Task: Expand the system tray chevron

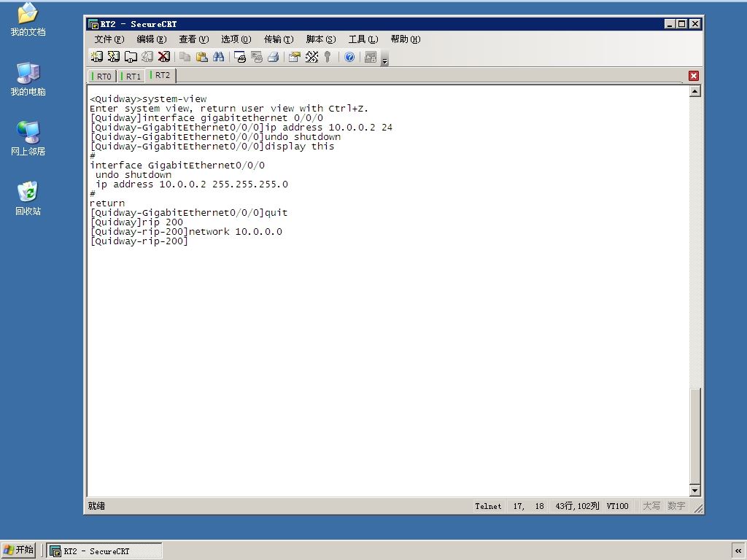Action: (738, 551)
